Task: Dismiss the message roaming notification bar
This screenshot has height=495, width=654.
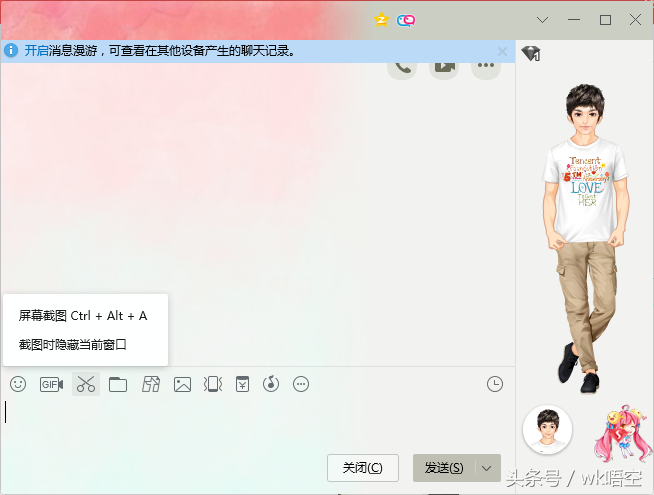Action: point(503,52)
